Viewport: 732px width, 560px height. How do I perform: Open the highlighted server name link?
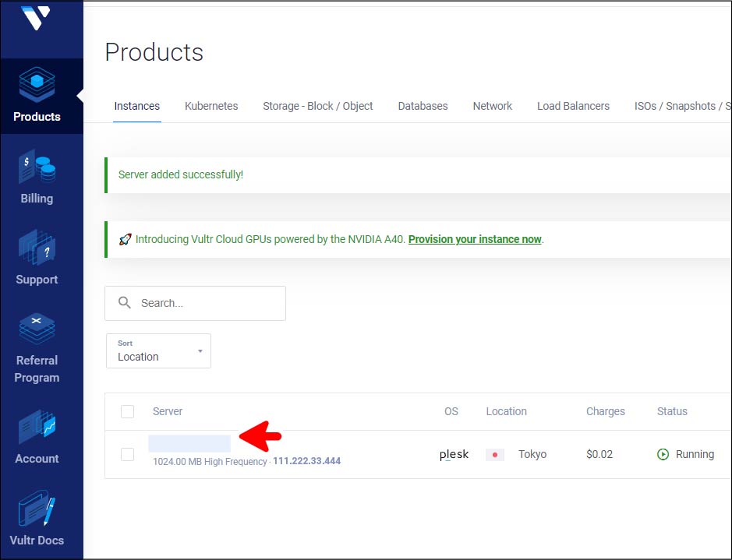tap(189, 443)
